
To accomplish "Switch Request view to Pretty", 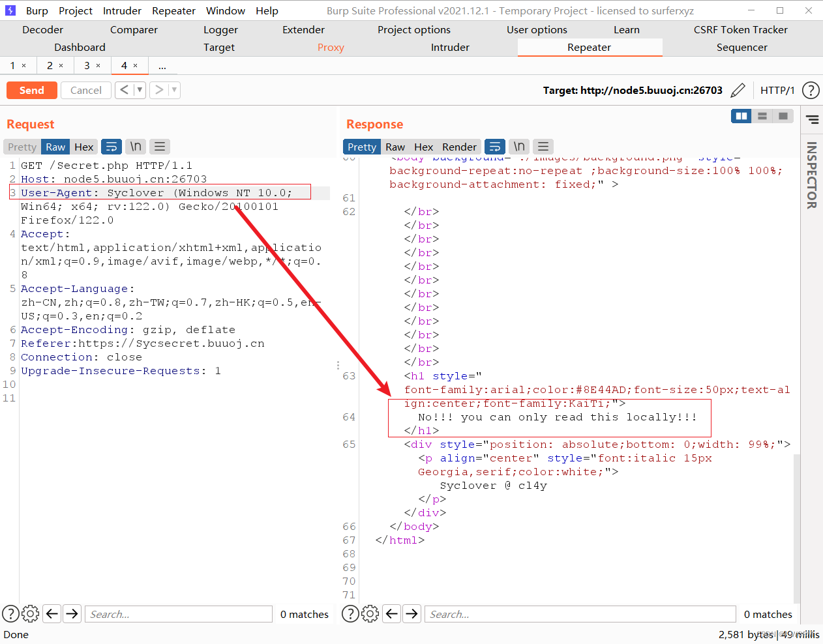I will point(22,147).
